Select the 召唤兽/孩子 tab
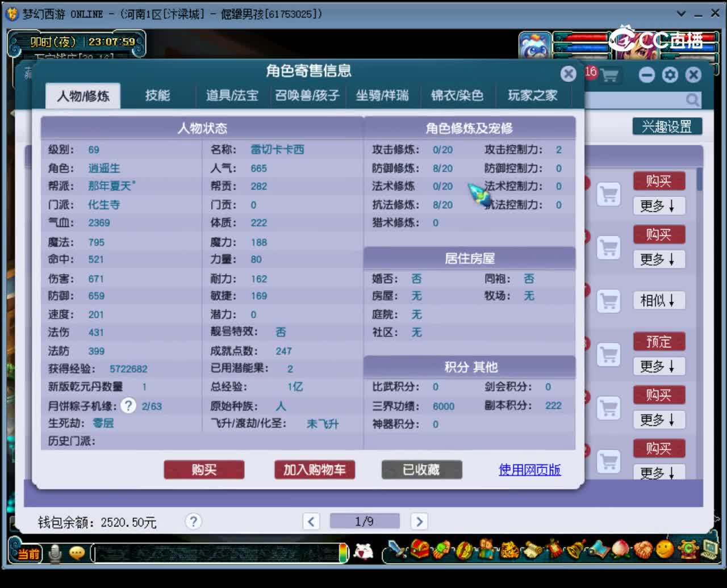The width and height of the screenshot is (727, 588). coord(307,95)
